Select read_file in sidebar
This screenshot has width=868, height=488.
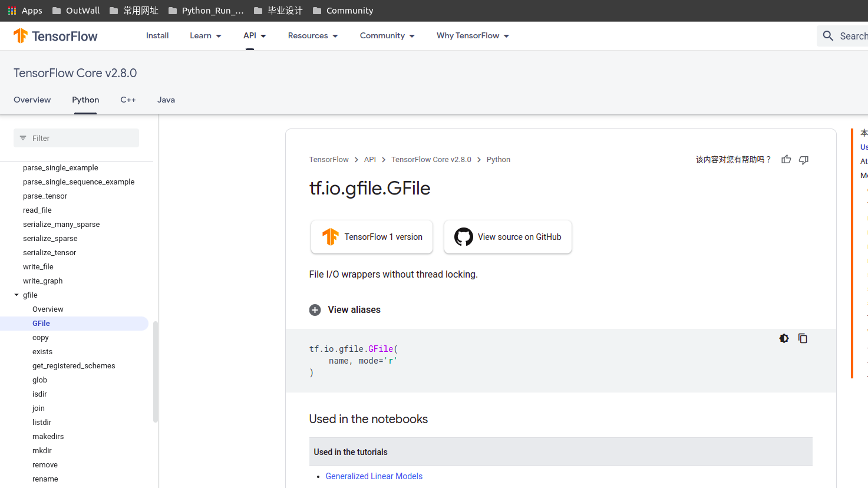point(37,210)
